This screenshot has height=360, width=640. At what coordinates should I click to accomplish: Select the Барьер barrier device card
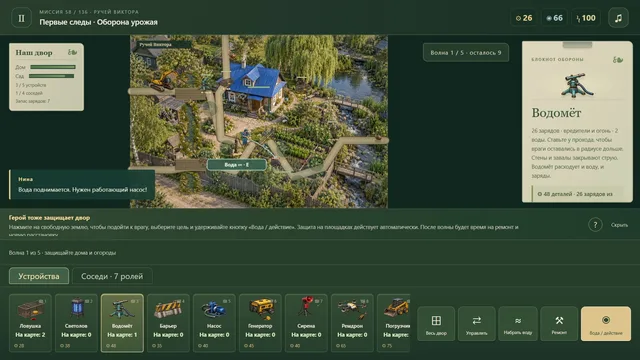pyautogui.click(x=168, y=322)
